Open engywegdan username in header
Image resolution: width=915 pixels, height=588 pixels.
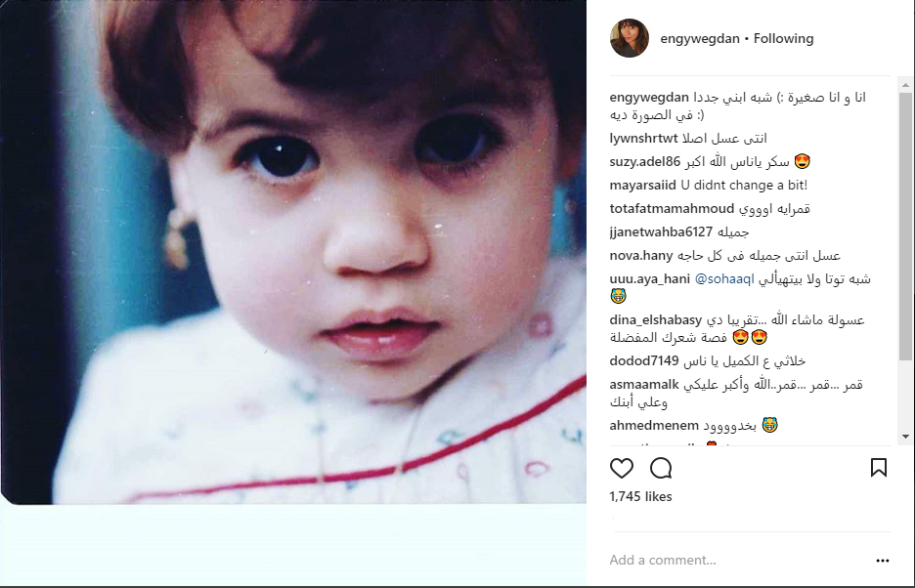pos(700,38)
